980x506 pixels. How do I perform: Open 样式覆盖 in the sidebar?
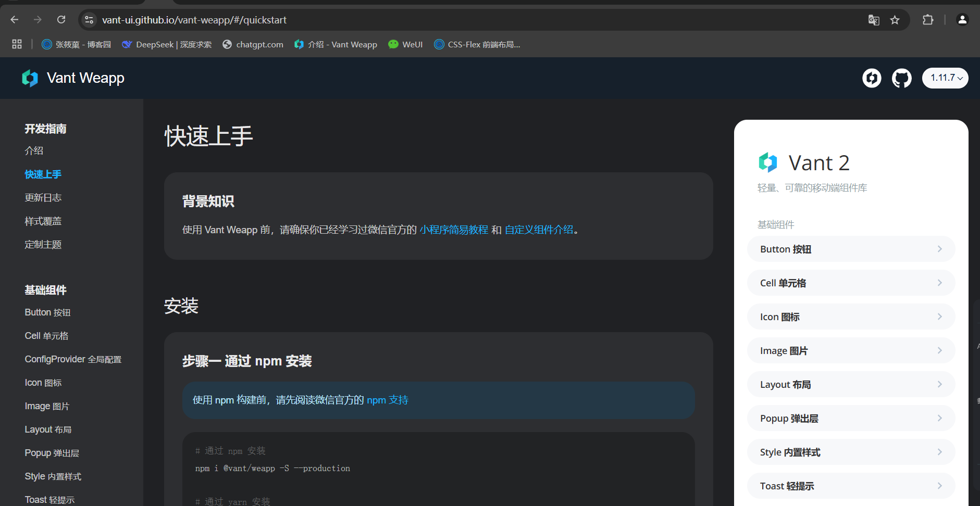point(43,221)
